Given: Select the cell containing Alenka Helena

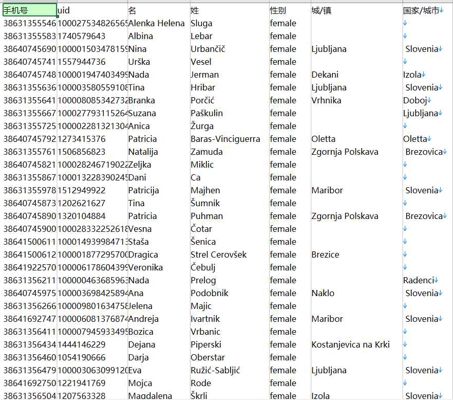Looking at the screenshot, I should 159,23.
